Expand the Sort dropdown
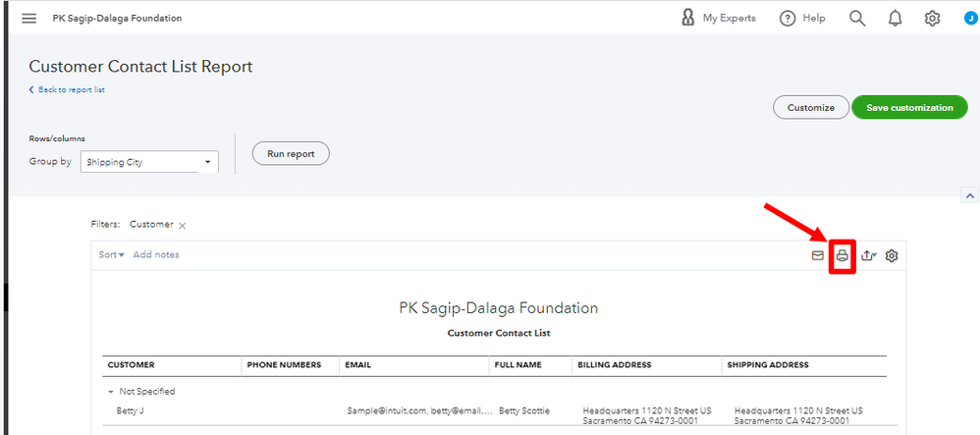The image size is (980, 435). (112, 255)
